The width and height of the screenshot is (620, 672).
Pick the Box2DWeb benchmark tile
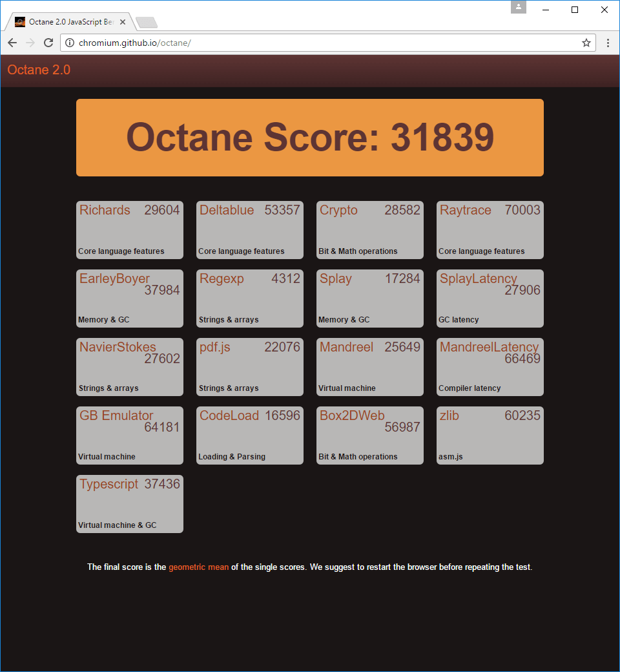click(370, 436)
